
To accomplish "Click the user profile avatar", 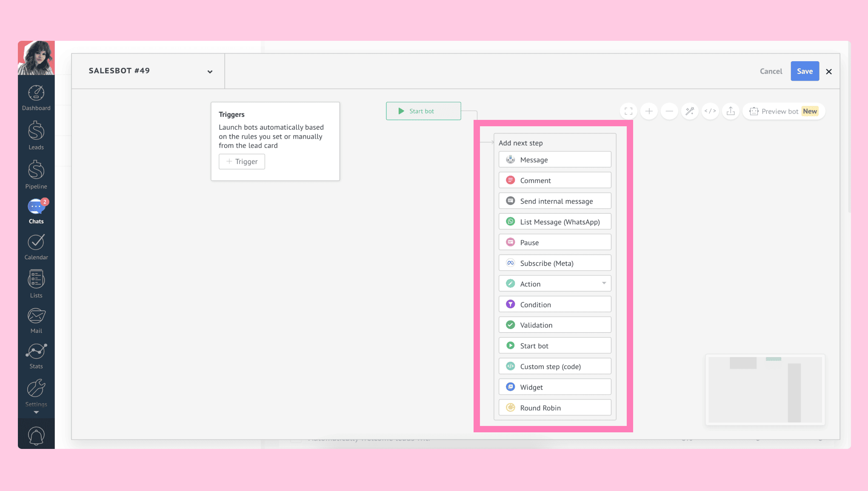I will (36, 58).
